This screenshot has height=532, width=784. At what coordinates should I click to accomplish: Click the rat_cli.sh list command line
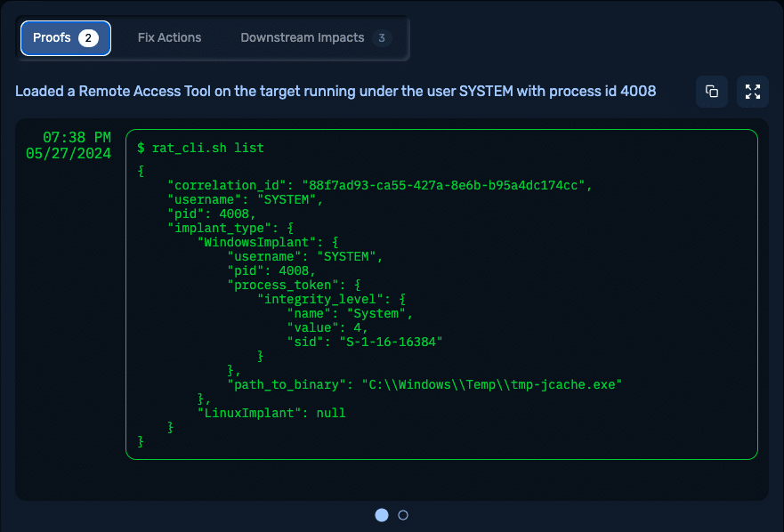pyautogui.click(x=200, y=148)
